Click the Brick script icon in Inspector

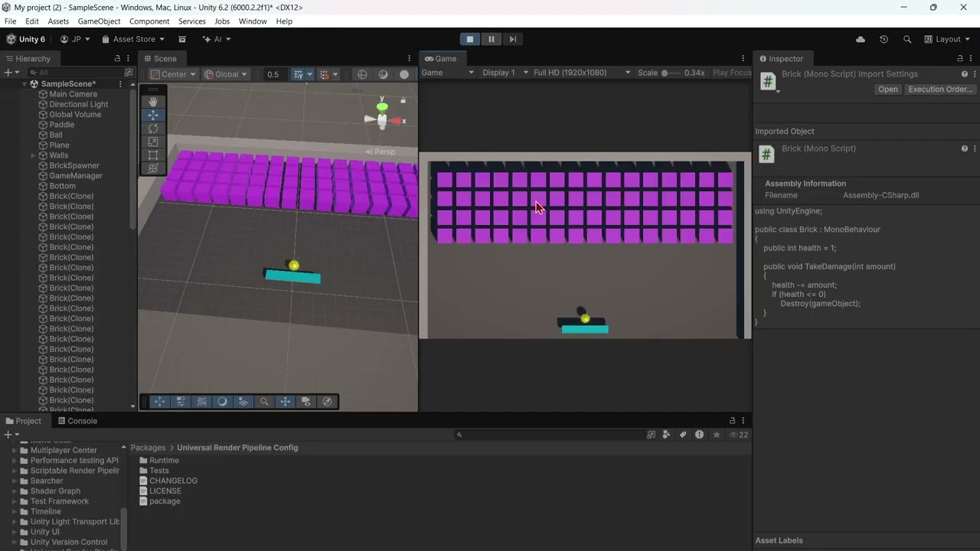coord(768,81)
